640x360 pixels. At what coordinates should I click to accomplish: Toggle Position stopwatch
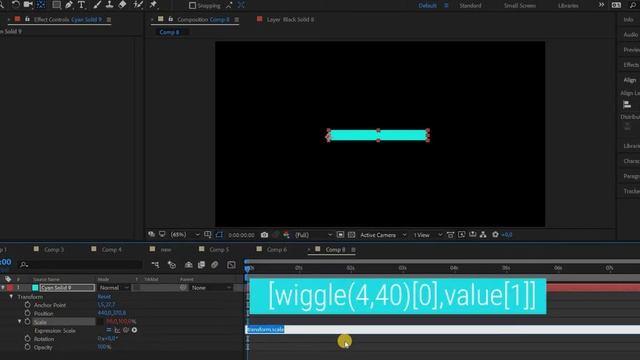point(27,313)
